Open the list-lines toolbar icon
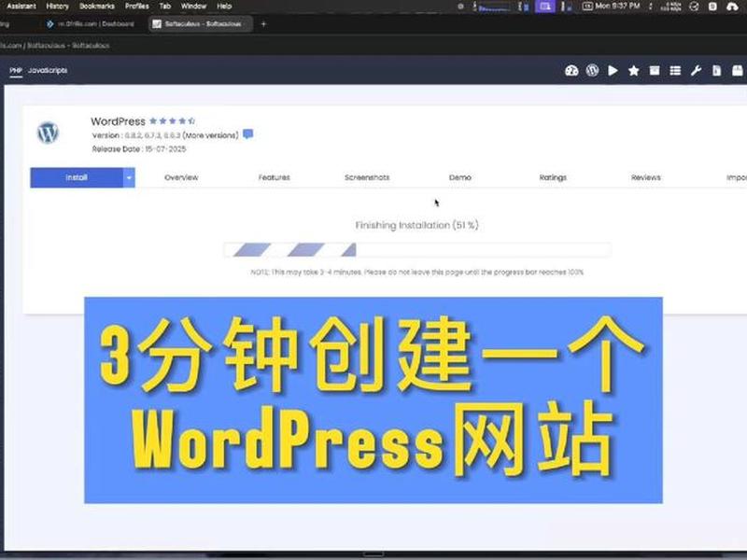Screen dimensions: 747x560 pyautogui.click(x=675, y=71)
